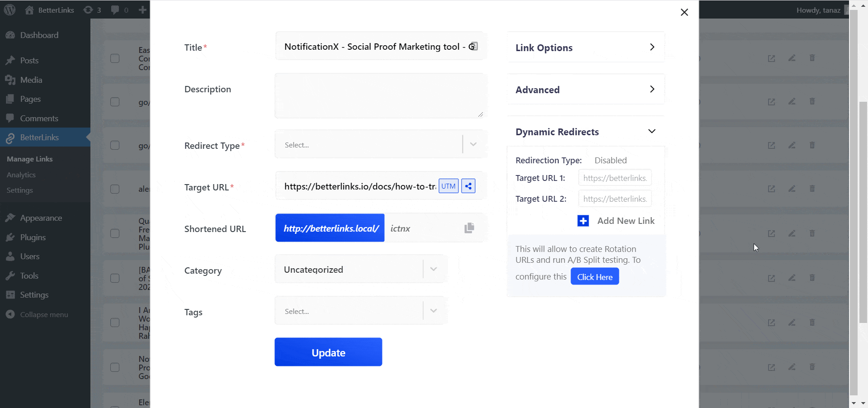Click the Add New Link plus icon
The width and height of the screenshot is (868, 408).
coord(583,221)
